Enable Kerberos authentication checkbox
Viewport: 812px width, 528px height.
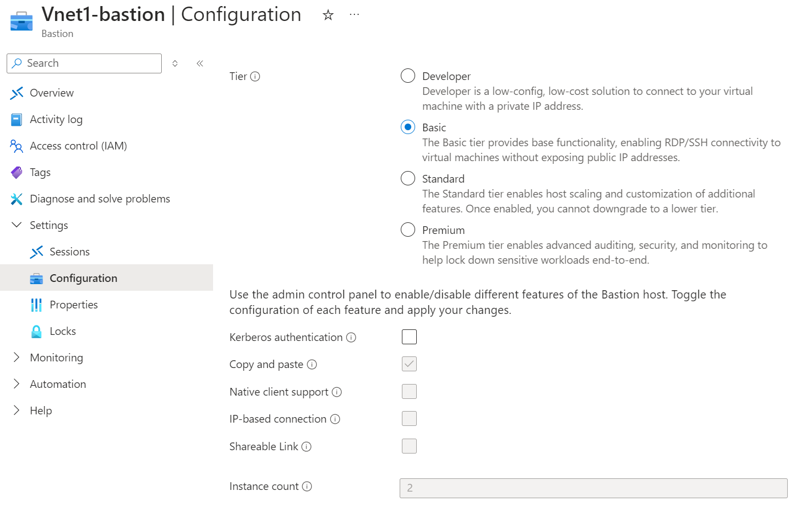click(409, 337)
